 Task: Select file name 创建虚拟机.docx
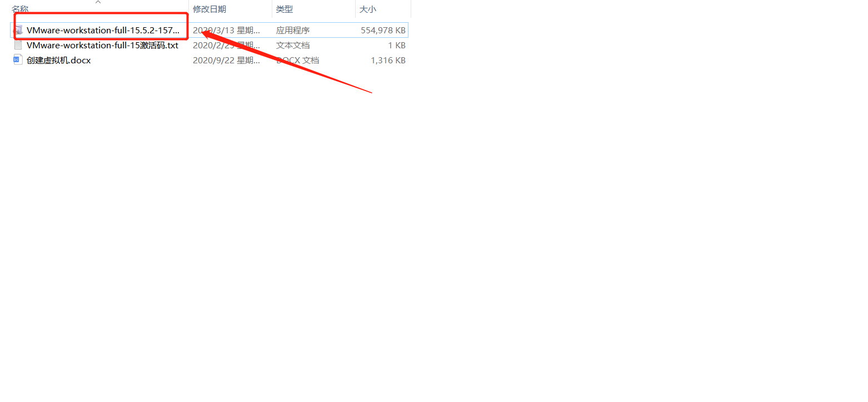[x=58, y=60]
